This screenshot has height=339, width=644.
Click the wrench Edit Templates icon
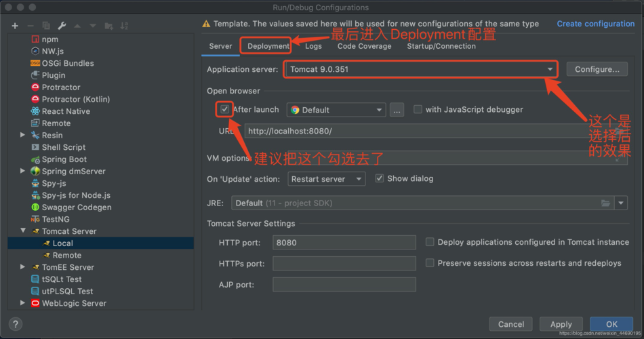[x=62, y=26]
